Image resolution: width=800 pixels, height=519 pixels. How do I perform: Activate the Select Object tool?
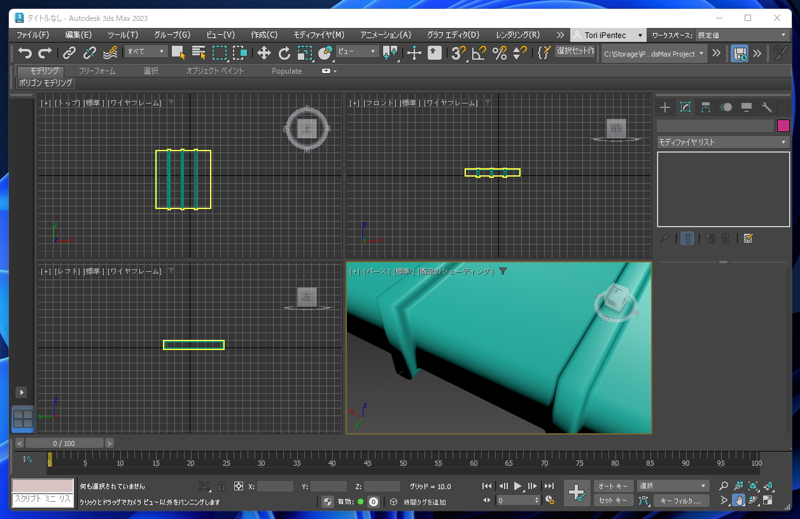pyautogui.click(x=178, y=53)
